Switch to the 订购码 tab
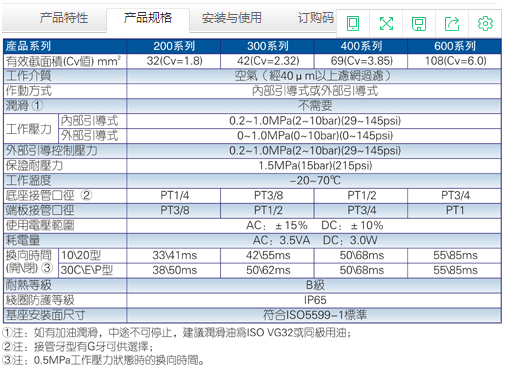The width and height of the screenshot is (505, 381). [x=315, y=18]
